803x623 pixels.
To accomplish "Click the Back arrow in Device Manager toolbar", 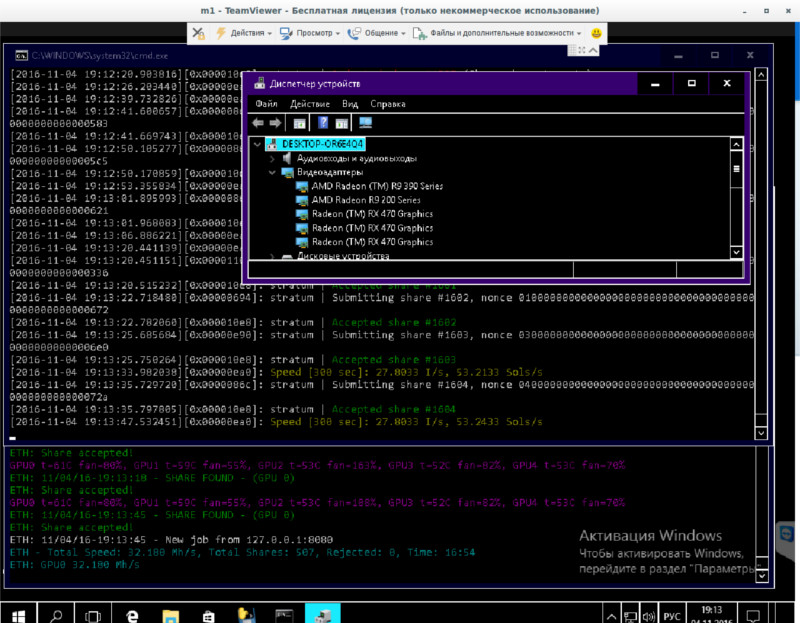I will (x=258, y=123).
